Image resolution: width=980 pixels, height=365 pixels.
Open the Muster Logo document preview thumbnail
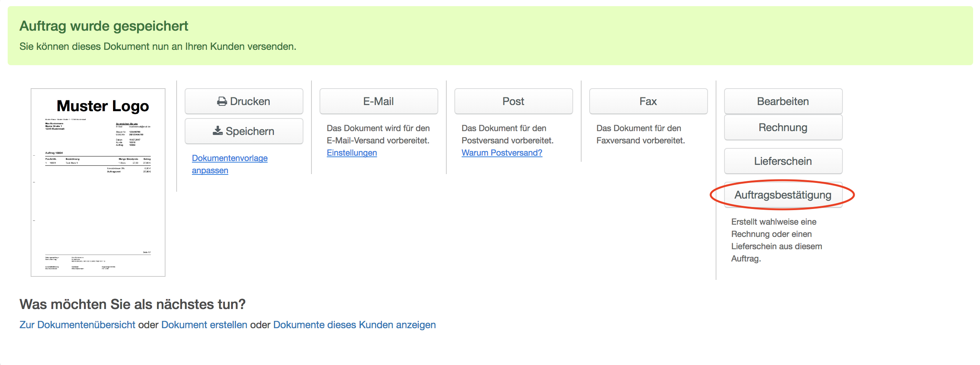(x=98, y=182)
